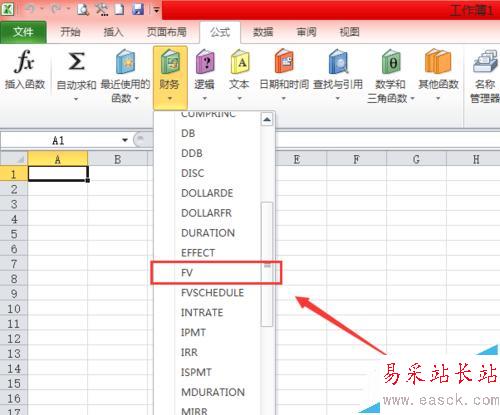Open the Math and Trig functions icon
The image size is (500, 415).
391,61
